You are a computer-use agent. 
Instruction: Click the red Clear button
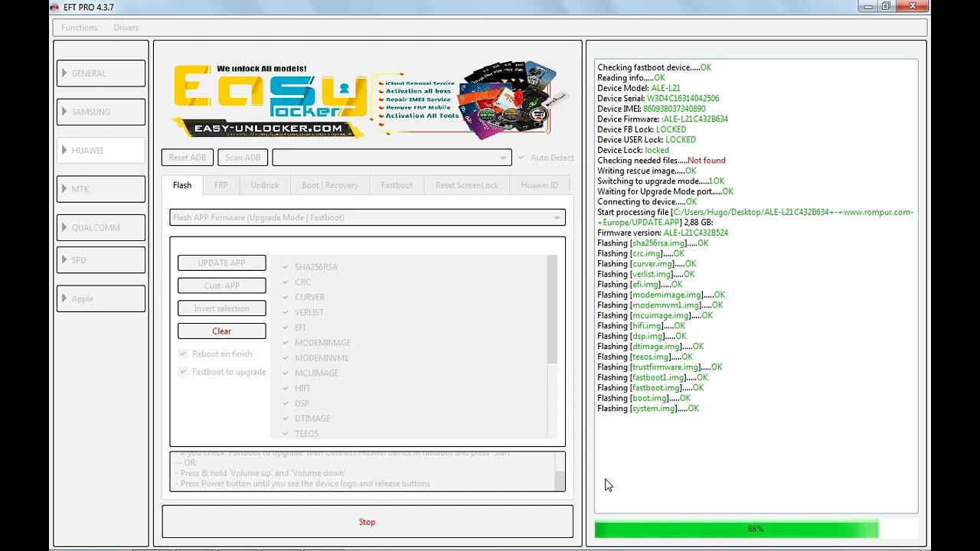[x=222, y=331]
